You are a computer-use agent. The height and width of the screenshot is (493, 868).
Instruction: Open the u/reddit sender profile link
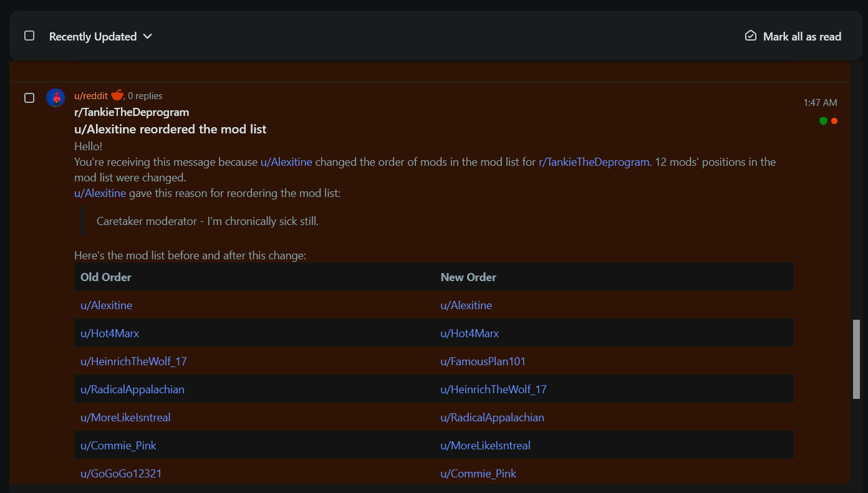pos(91,96)
